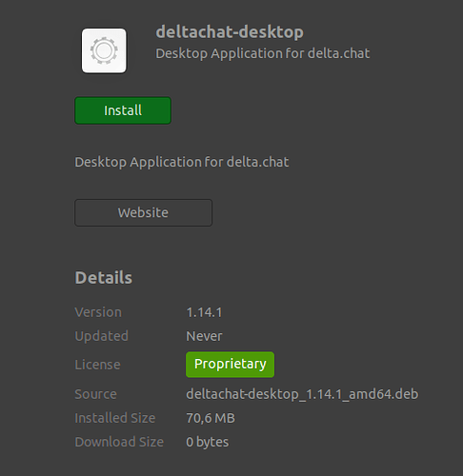Select the Source label
The height and width of the screenshot is (476, 463).
click(96, 394)
